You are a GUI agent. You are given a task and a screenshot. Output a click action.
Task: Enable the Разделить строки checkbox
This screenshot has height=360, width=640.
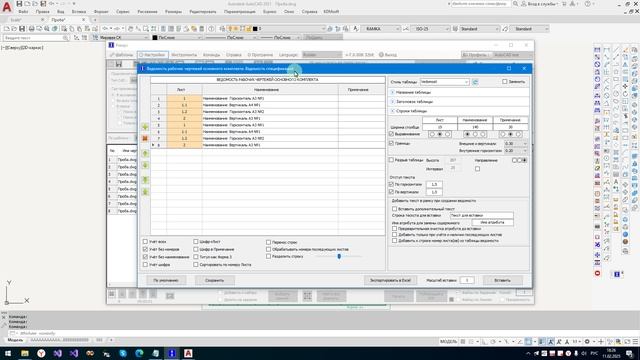pyautogui.click(x=269, y=256)
